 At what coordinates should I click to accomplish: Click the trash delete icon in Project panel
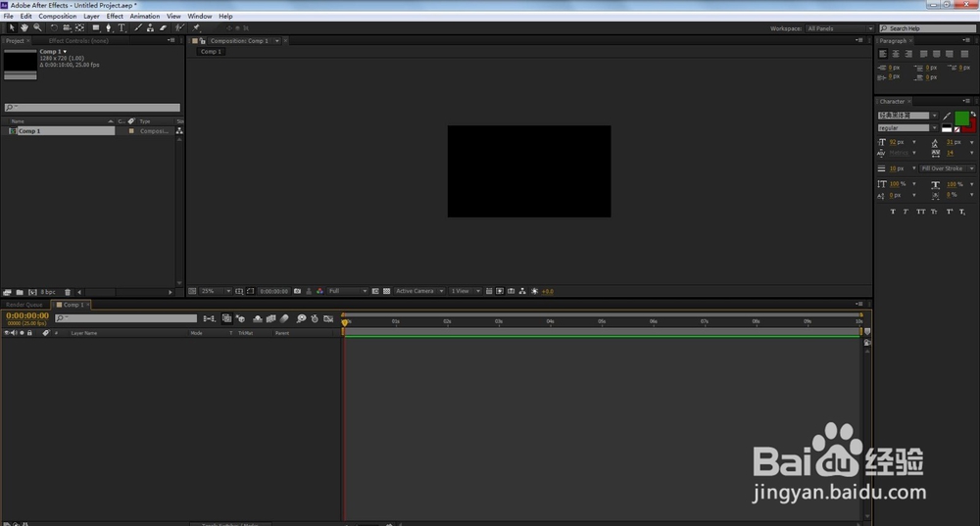point(68,292)
